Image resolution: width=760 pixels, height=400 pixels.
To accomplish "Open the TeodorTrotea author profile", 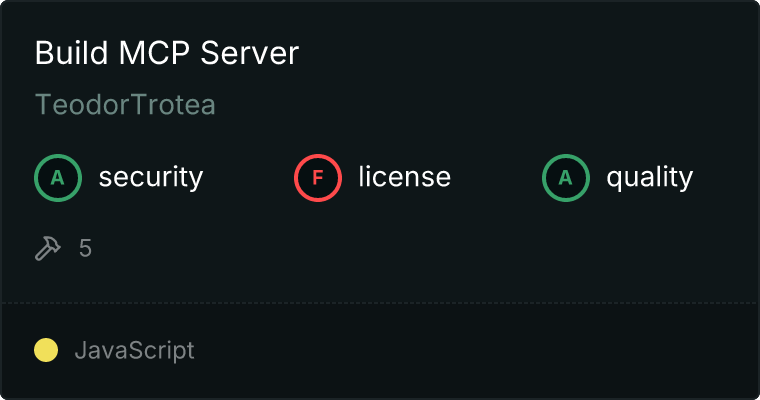I will coord(125,104).
